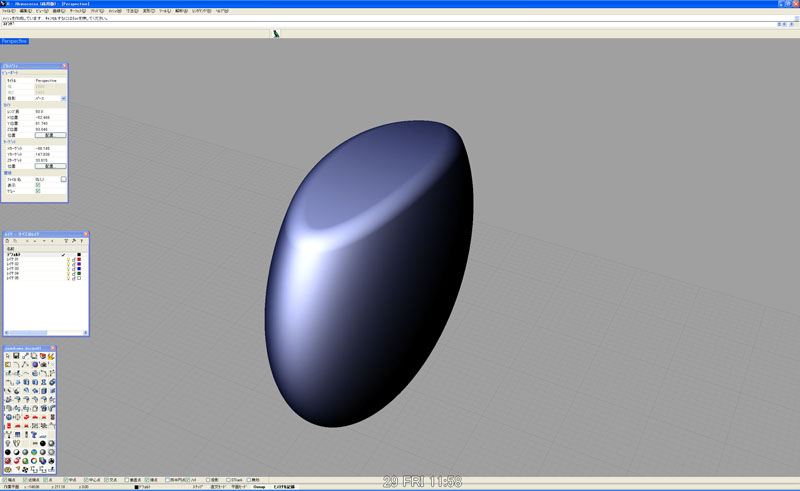The image size is (800, 491).
Task: Click the help question mark icon in the layer panel
Action: point(82,241)
